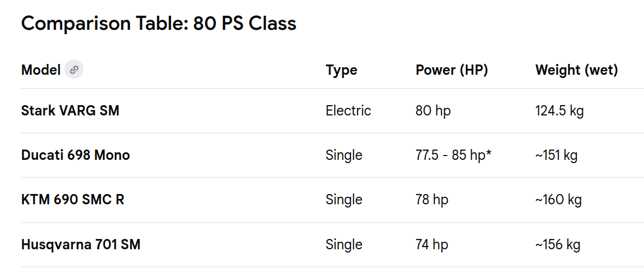Image resolution: width=644 pixels, height=278 pixels.
Task: Select the Stark VARG SM model name
Action: [x=70, y=111]
